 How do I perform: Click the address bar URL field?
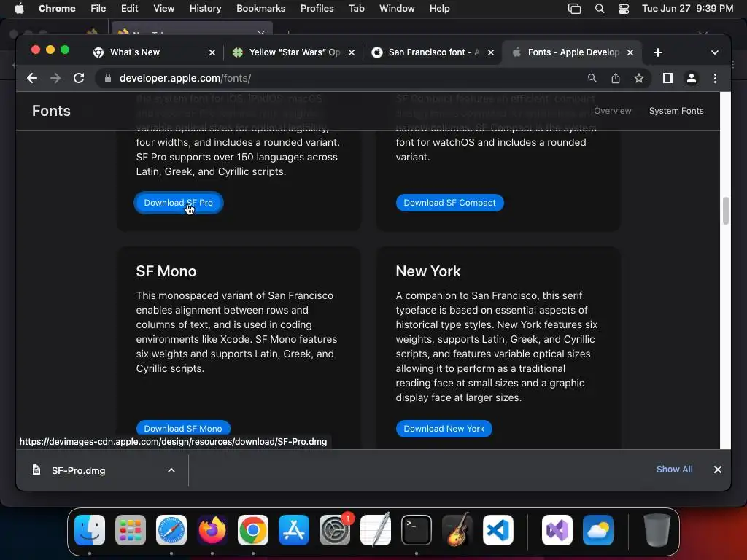tap(333, 78)
